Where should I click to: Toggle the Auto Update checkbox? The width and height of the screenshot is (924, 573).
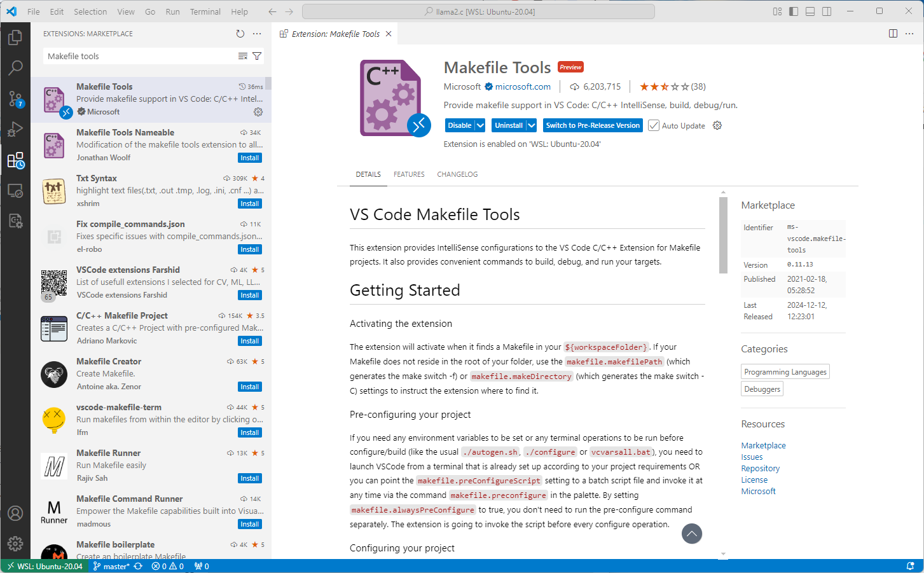(654, 125)
